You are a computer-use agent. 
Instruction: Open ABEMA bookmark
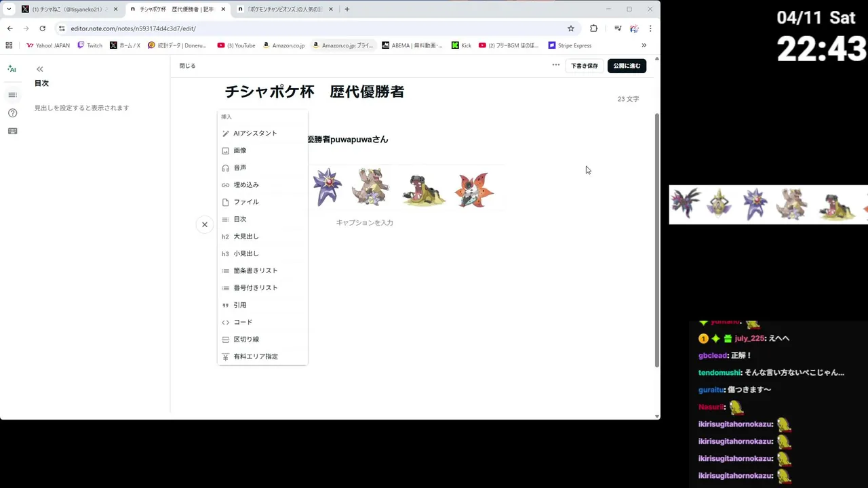412,45
